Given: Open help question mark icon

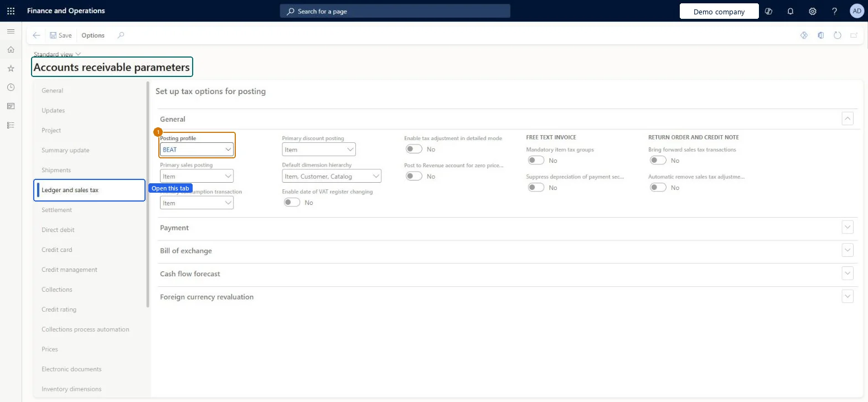Looking at the screenshot, I should pos(835,11).
